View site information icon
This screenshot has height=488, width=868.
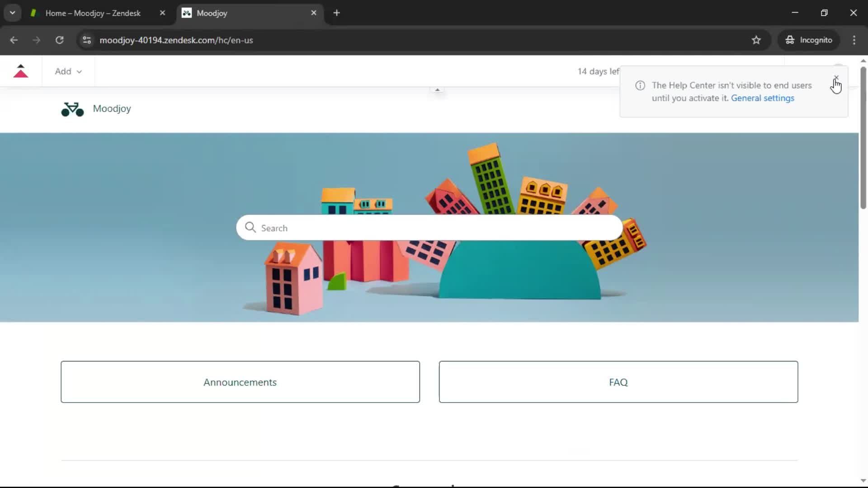click(x=87, y=40)
